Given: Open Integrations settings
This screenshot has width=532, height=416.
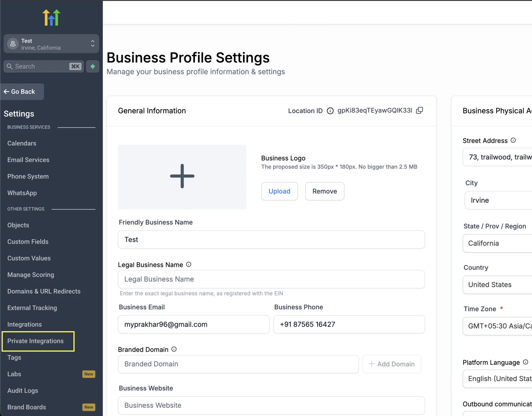Looking at the screenshot, I should click(25, 324).
